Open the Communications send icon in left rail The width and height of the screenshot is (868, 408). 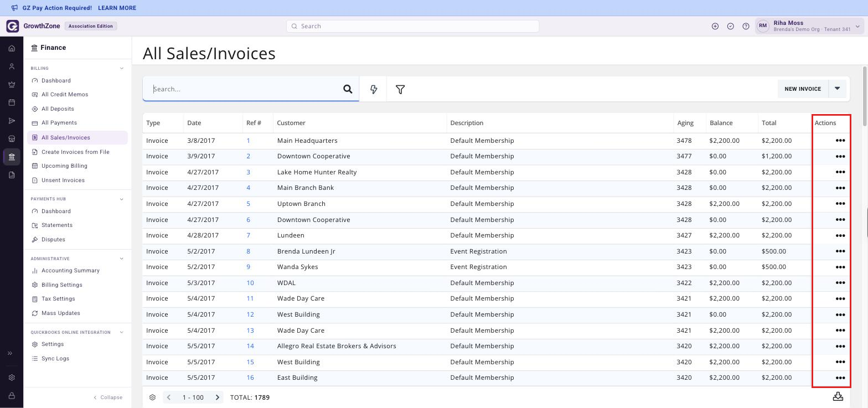point(12,121)
